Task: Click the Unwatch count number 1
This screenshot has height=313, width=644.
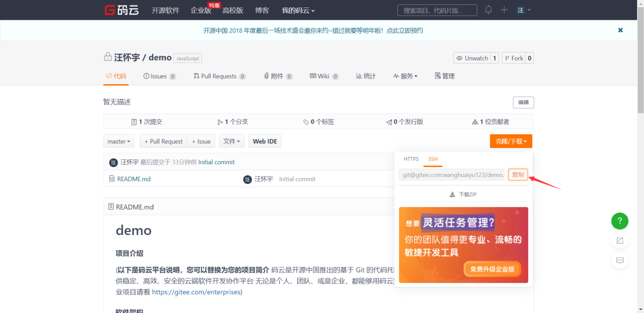Action: pos(495,58)
